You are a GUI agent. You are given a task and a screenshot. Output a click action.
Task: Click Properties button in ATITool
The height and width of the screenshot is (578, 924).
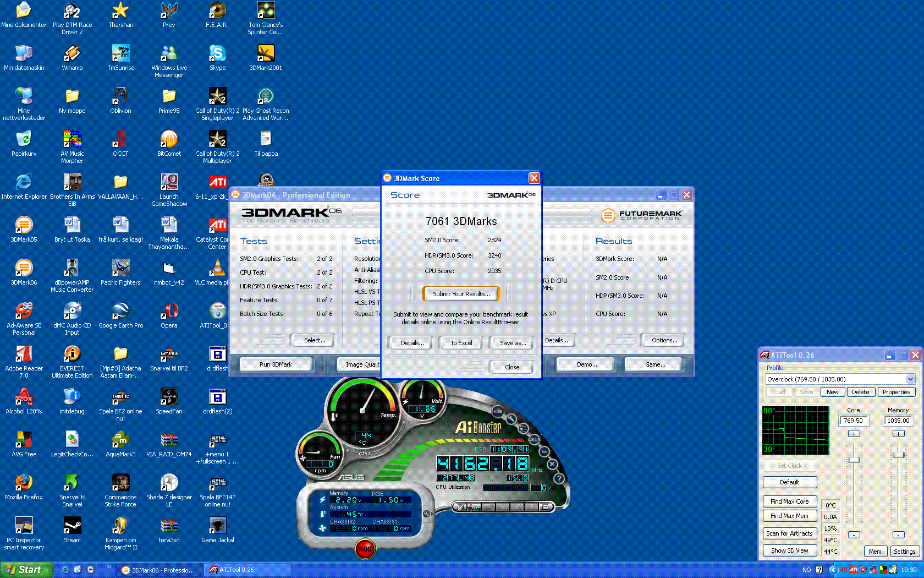coord(896,392)
